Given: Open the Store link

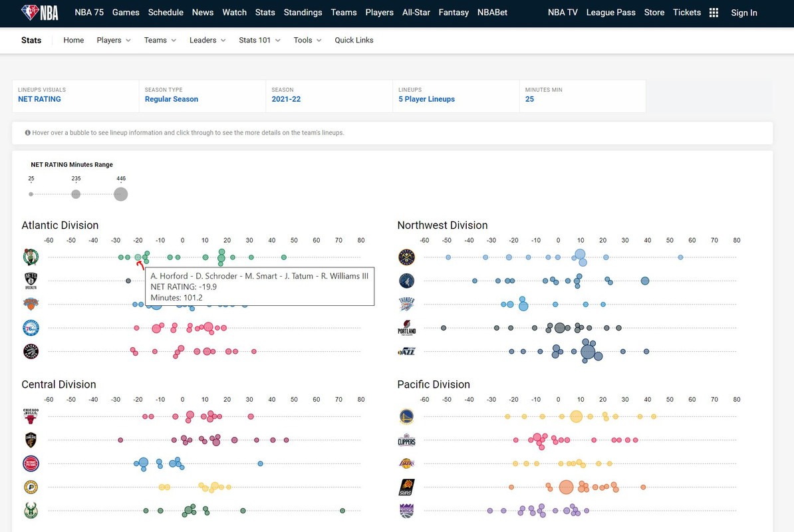Looking at the screenshot, I should pyautogui.click(x=654, y=13).
